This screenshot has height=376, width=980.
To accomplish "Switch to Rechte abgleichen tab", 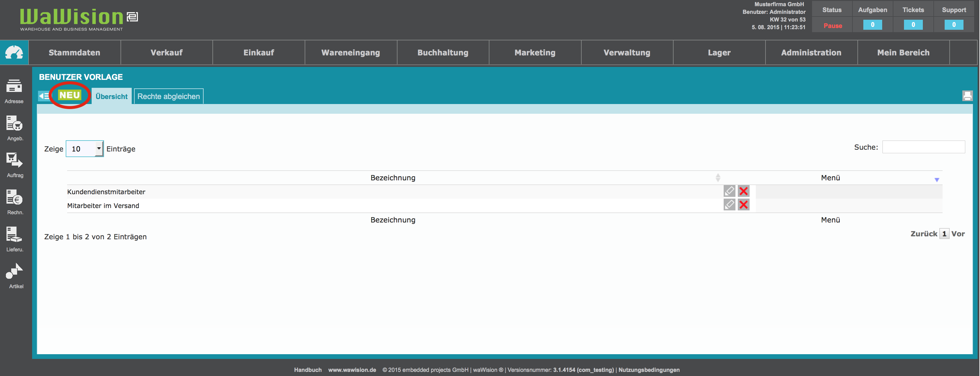I will (169, 96).
